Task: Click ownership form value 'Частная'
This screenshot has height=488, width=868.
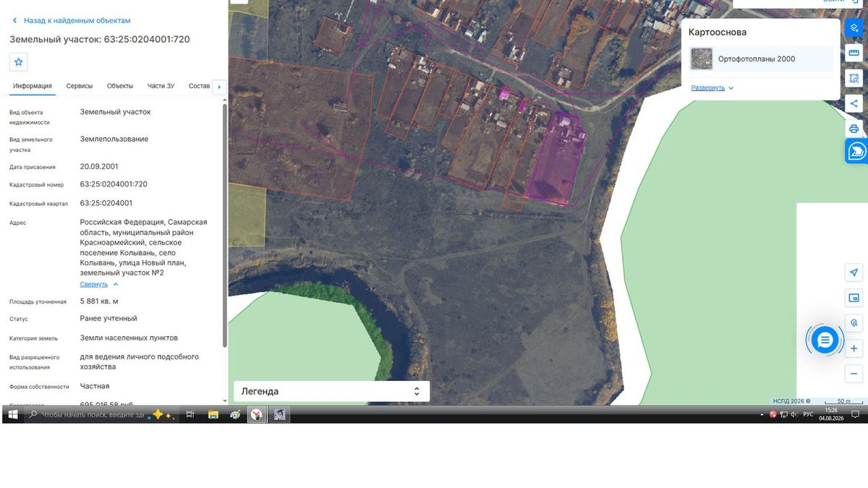Action: tap(95, 386)
